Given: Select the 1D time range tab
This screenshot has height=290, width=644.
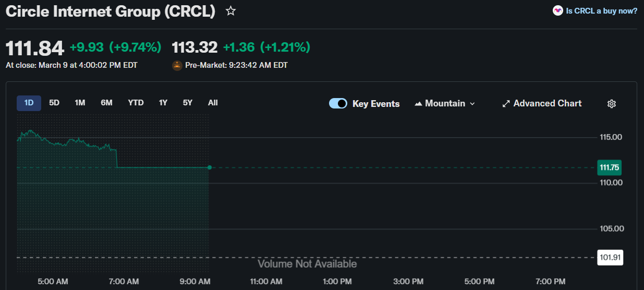Looking at the screenshot, I should pyautogui.click(x=29, y=103).
